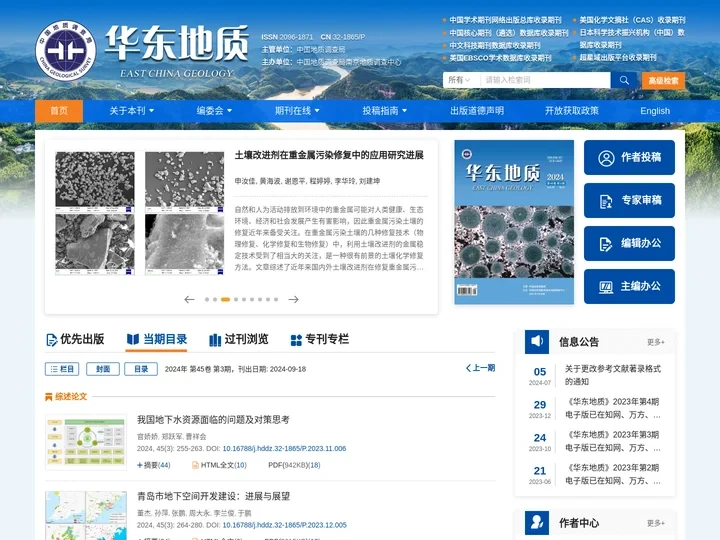
Task: Open DOI link ending 2023.12.005
Action: [x=284, y=525]
